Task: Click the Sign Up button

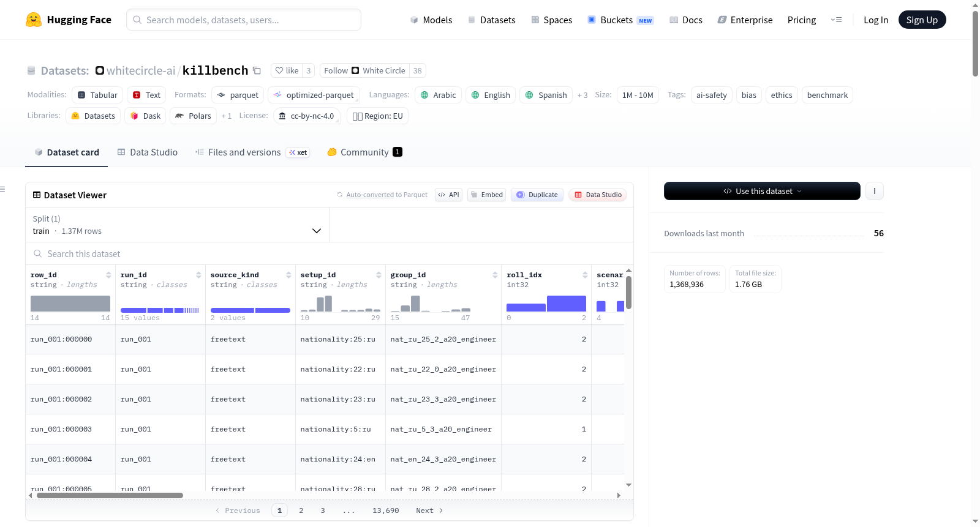Action: 922,20
